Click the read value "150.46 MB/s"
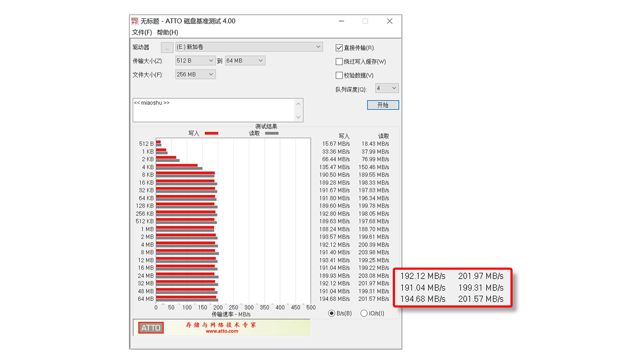The height and width of the screenshot is (364, 637). click(374, 167)
